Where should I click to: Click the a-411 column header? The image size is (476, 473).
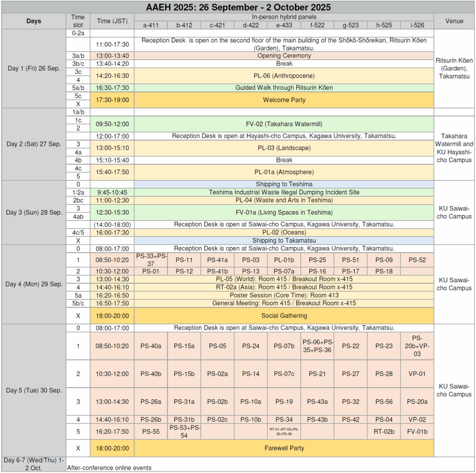(x=151, y=25)
